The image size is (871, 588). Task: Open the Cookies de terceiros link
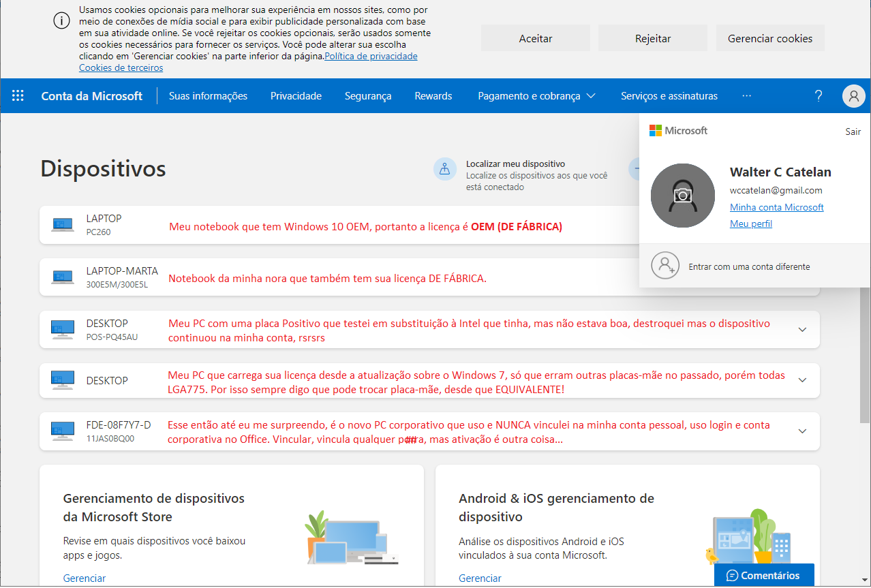tap(121, 67)
